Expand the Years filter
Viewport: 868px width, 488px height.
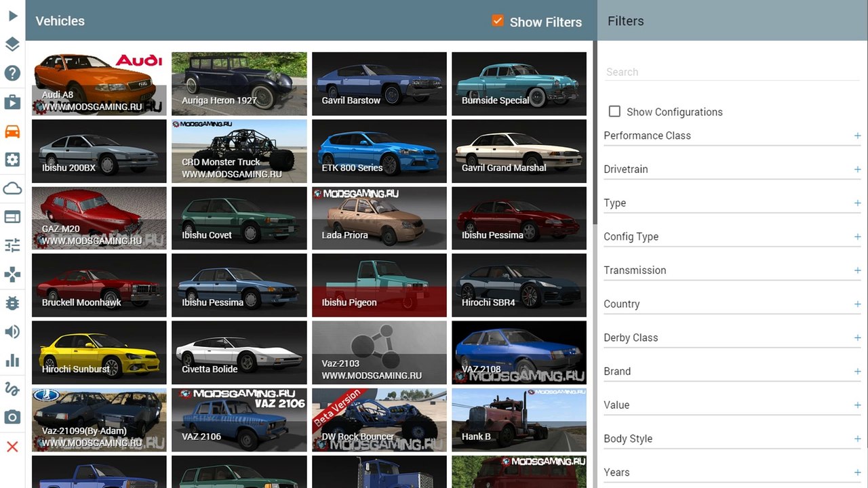(x=732, y=472)
